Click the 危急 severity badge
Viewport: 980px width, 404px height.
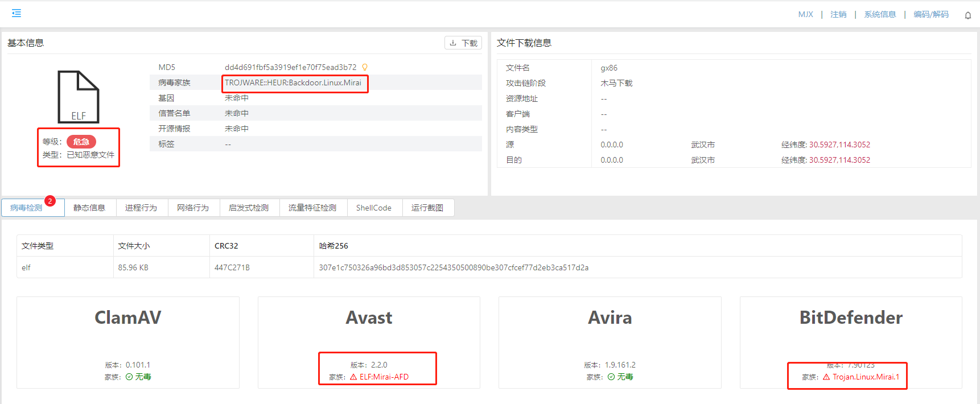[x=81, y=142]
